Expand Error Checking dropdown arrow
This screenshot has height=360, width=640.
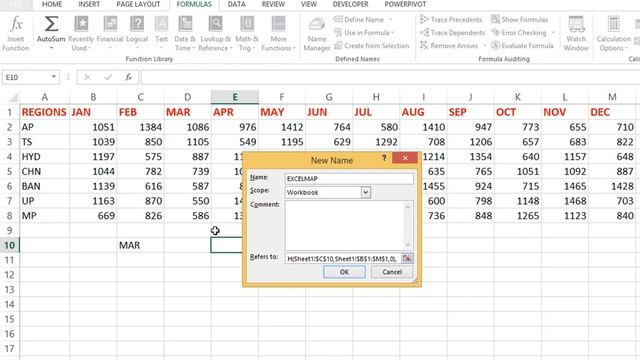(x=553, y=33)
